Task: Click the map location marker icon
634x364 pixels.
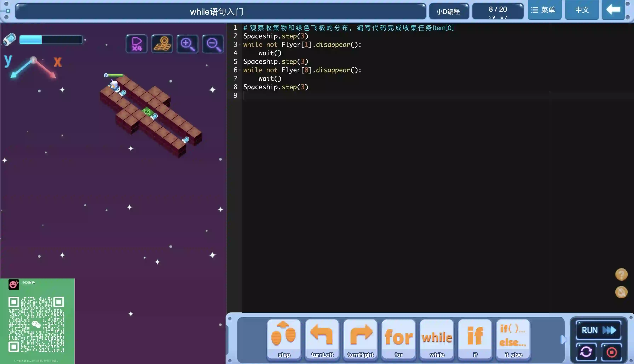Action: [x=162, y=44]
